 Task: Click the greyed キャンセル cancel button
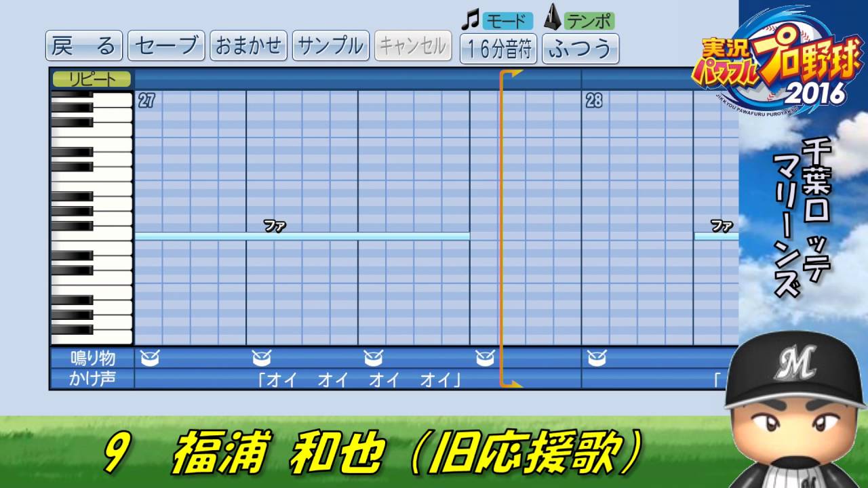coord(412,46)
